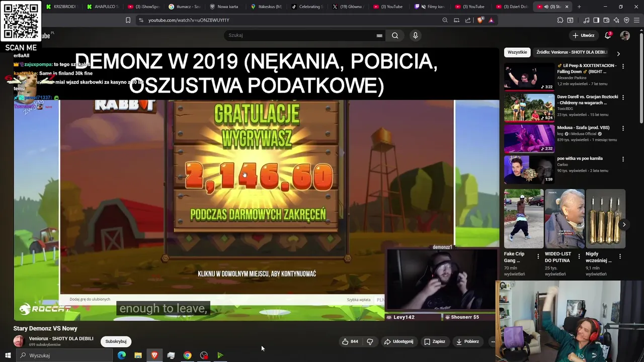
Task: Switch to Itäkeskus Maps tab
Action: [267, 7]
